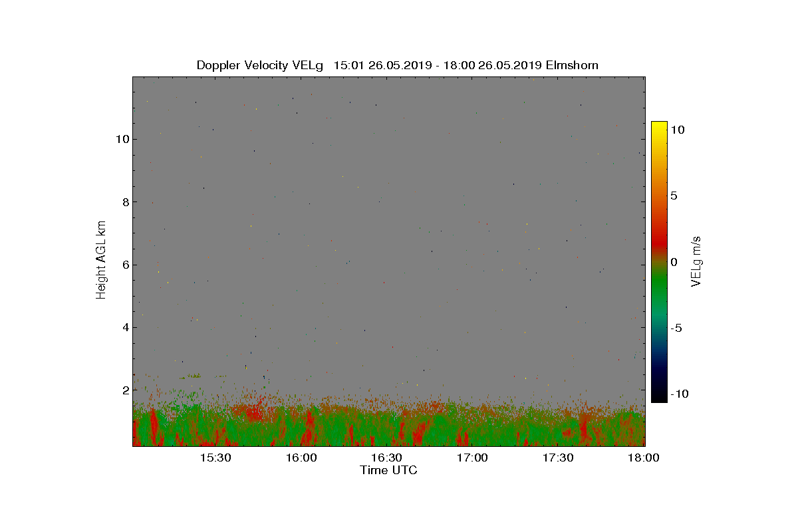This screenshot has width=798, height=532.
Task: Click the 17:00 time tick label
Action: tap(473, 458)
